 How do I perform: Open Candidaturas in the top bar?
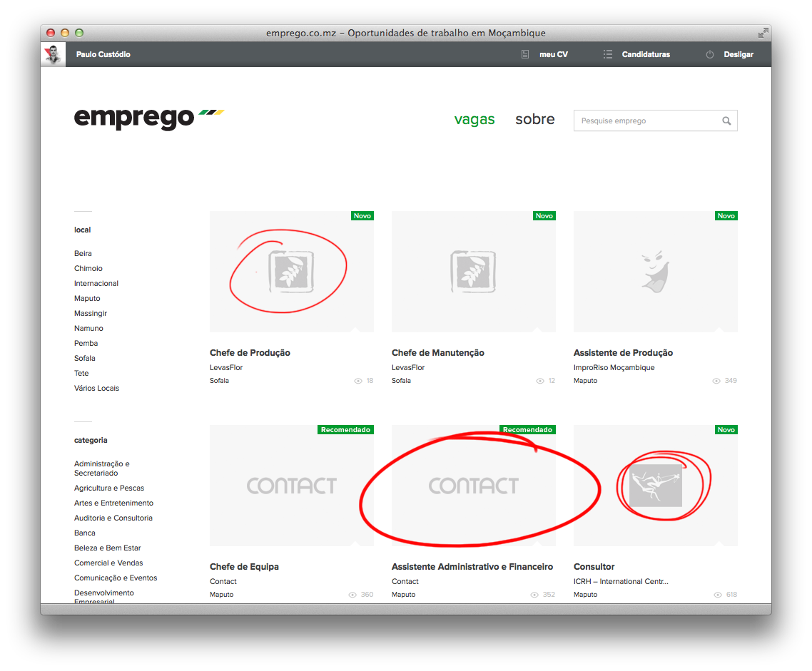coord(646,54)
